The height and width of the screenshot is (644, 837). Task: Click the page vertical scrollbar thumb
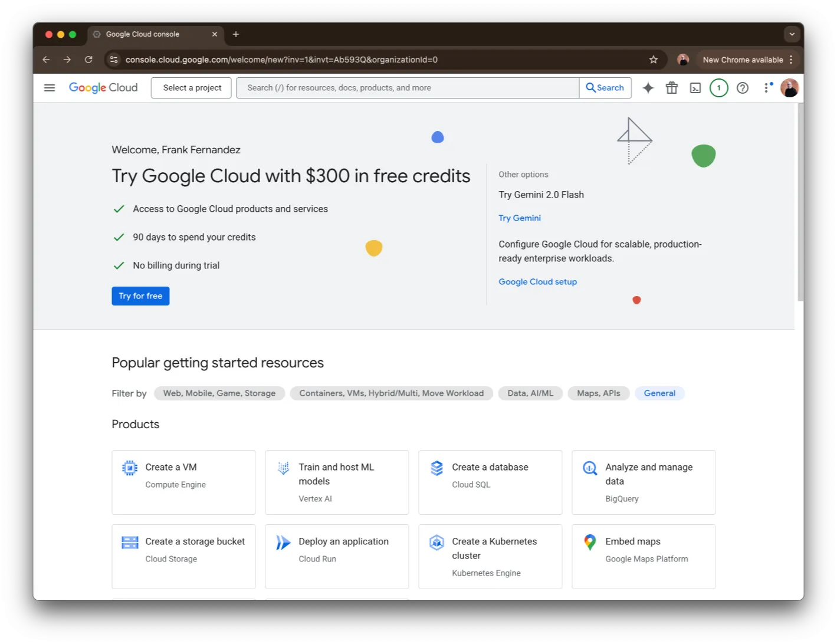[x=800, y=202]
